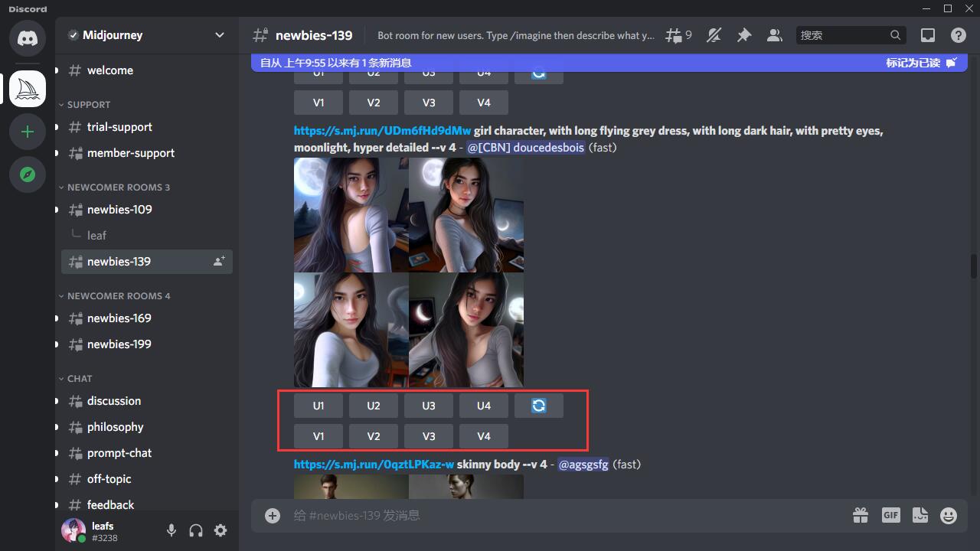Open Explore Discoverable Servers compass icon

tap(28, 175)
